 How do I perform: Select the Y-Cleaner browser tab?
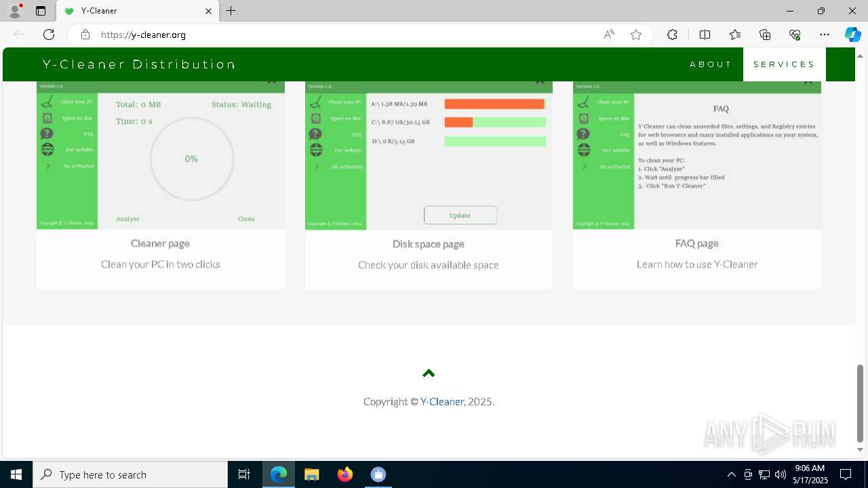(x=138, y=11)
